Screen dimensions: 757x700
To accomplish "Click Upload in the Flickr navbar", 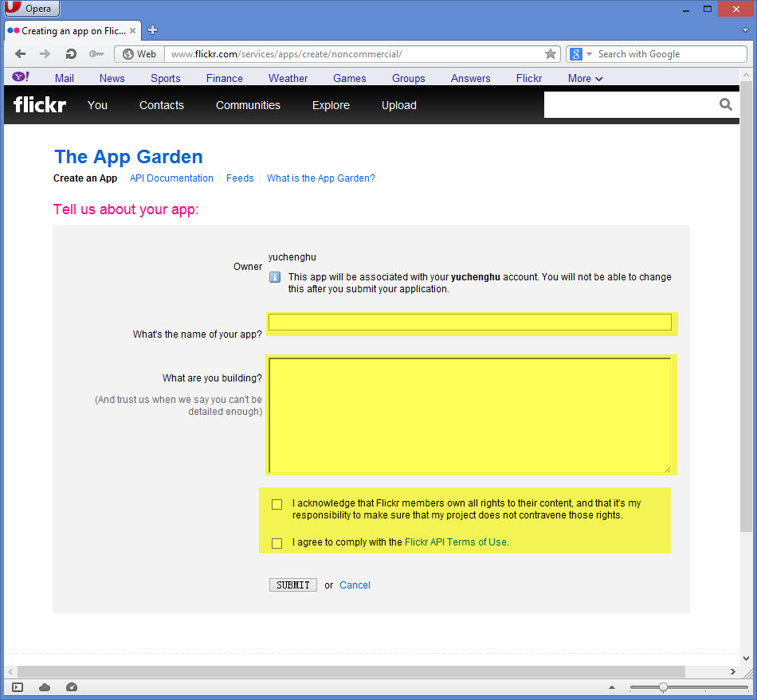I will [399, 105].
